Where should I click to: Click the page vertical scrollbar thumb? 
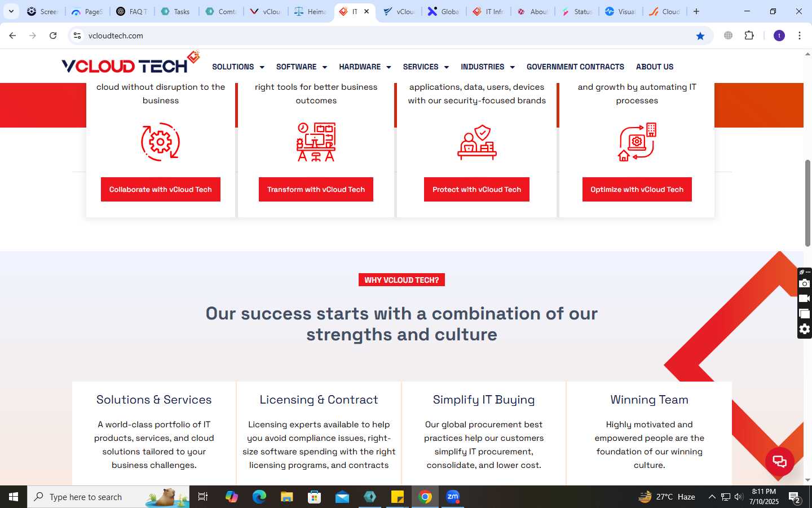tap(807, 203)
